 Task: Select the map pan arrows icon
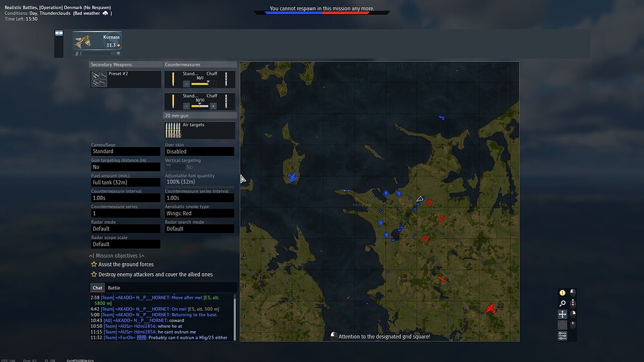[562, 314]
